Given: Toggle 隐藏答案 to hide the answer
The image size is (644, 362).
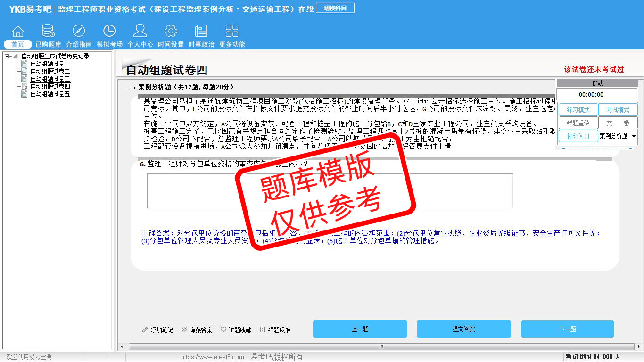Looking at the screenshot, I should (x=197, y=330).
